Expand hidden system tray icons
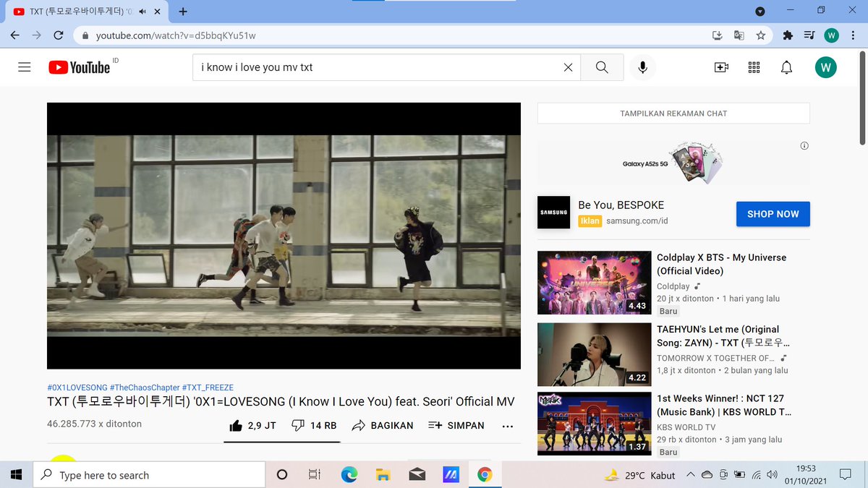This screenshot has height=488, width=868. coord(691,475)
